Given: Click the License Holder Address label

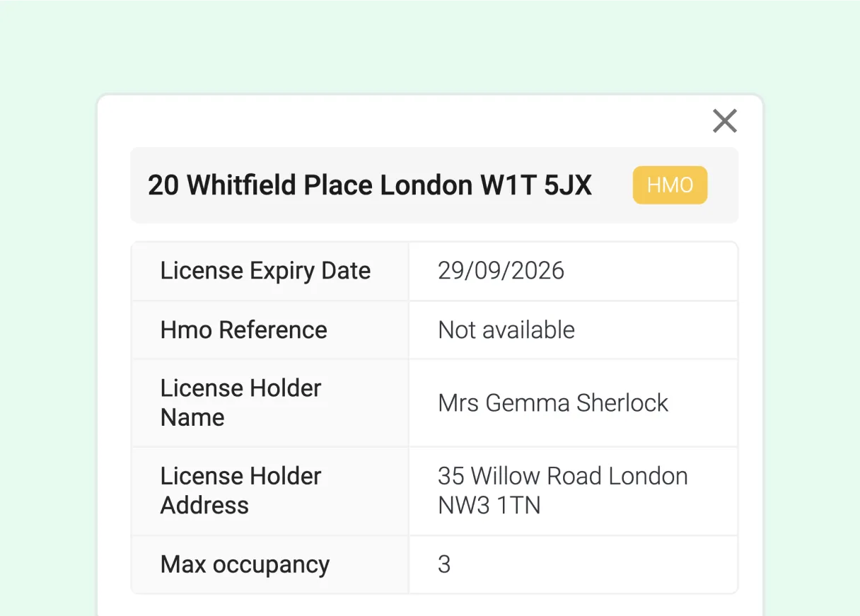Looking at the screenshot, I should tap(240, 490).
